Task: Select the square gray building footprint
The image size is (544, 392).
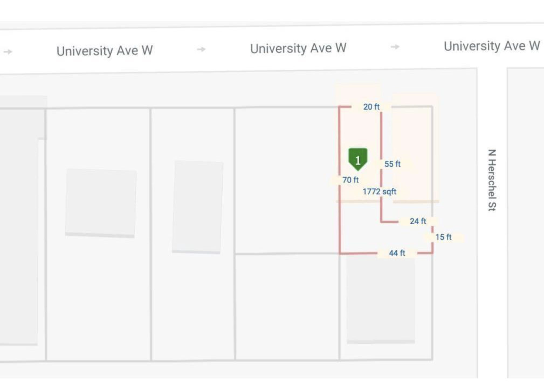Action: 101,203
